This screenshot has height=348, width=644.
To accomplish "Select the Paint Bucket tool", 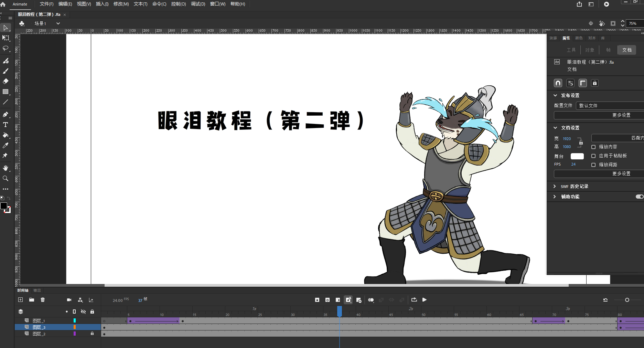I will pyautogui.click(x=6, y=135).
